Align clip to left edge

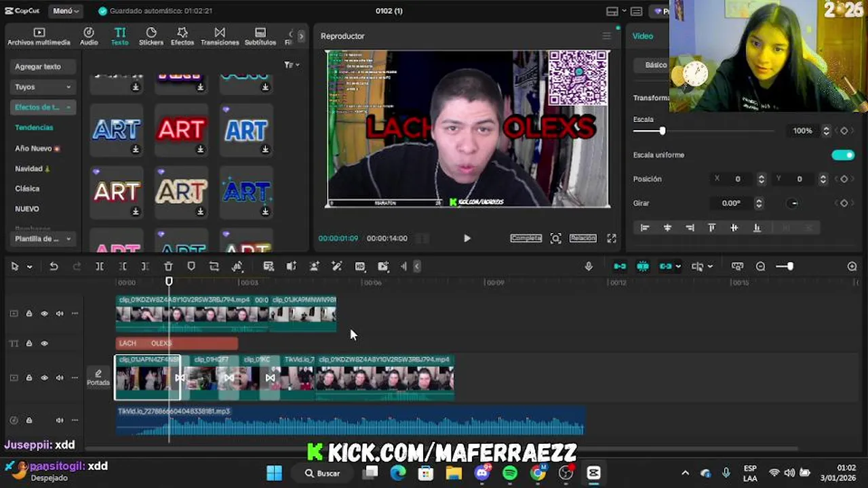click(x=645, y=228)
